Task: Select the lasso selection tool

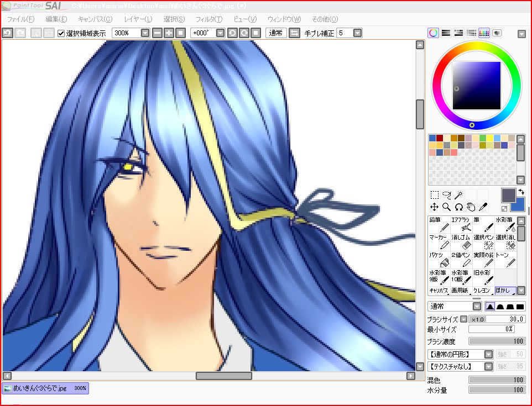Action: coord(447,195)
